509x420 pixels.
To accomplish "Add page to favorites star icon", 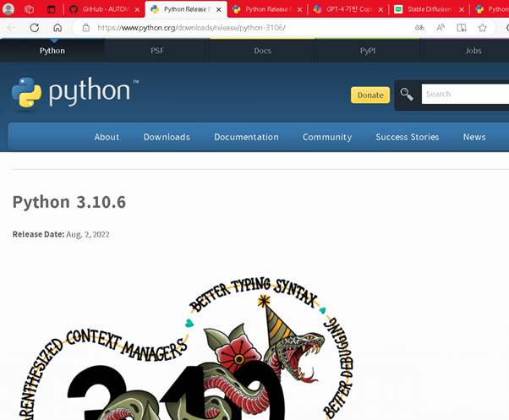I will pyautogui.click(x=483, y=28).
